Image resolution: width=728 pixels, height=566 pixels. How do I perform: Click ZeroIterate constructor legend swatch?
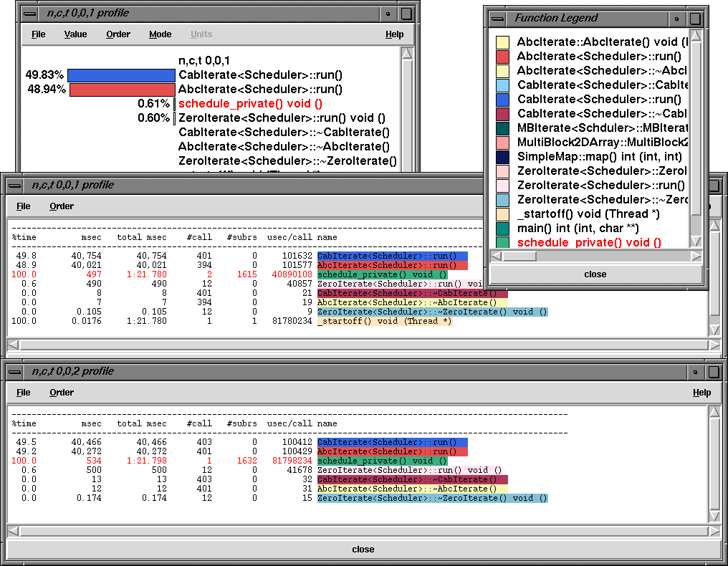pos(502,171)
